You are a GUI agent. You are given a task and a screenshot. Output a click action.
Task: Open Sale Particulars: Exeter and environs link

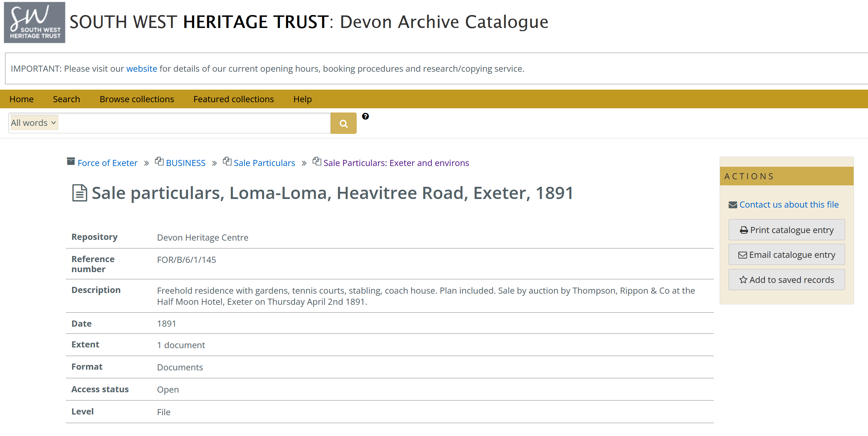[x=396, y=163]
